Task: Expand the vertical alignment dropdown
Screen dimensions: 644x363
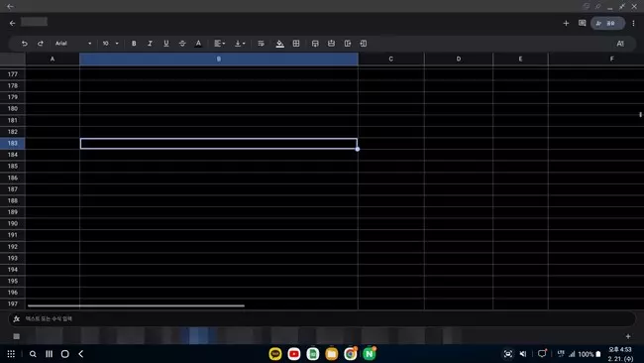Action: click(x=240, y=44)
